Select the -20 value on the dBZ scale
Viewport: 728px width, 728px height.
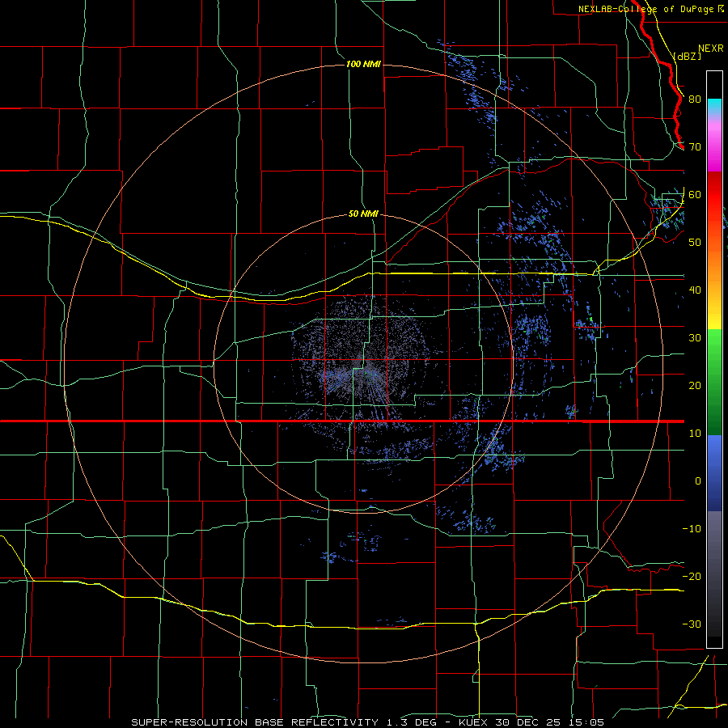pos(692,576)
